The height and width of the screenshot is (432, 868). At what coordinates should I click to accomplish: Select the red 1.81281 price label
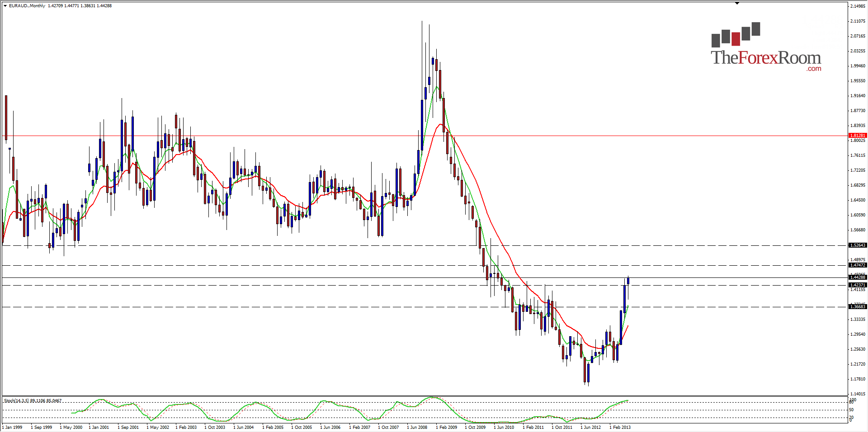point(858,136)
